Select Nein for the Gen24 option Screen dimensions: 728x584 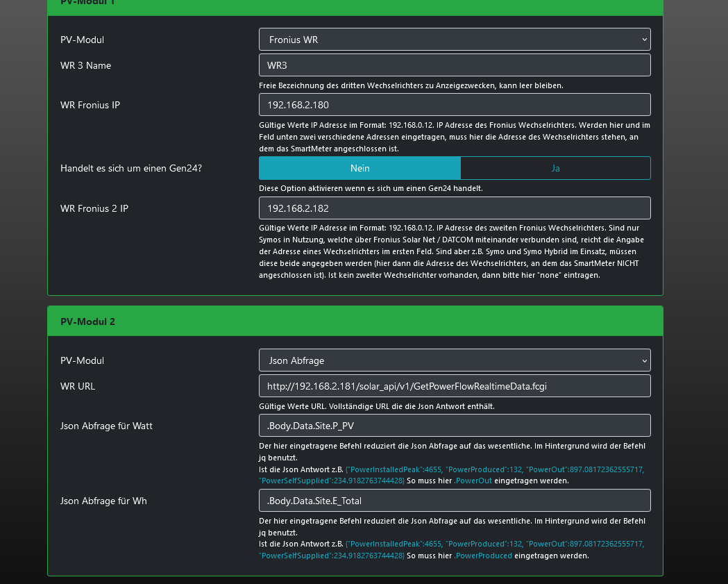[x=359, y=168]
